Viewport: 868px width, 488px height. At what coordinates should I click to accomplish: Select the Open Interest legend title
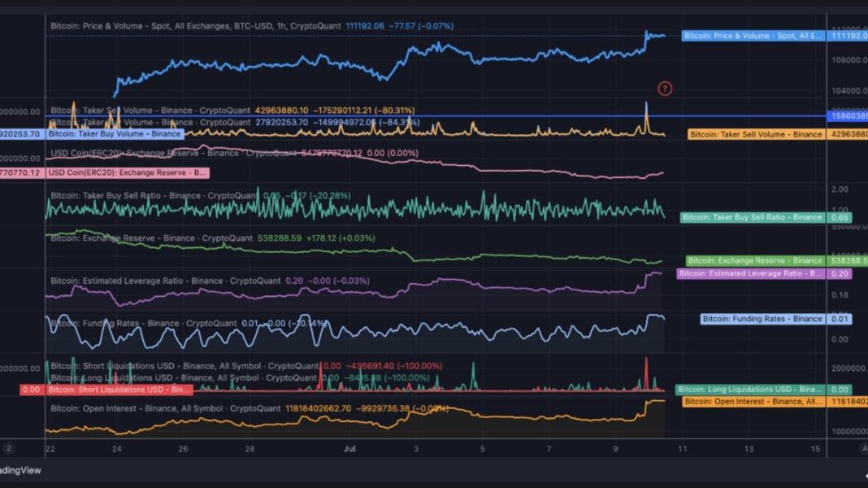(x=166, y=409)
